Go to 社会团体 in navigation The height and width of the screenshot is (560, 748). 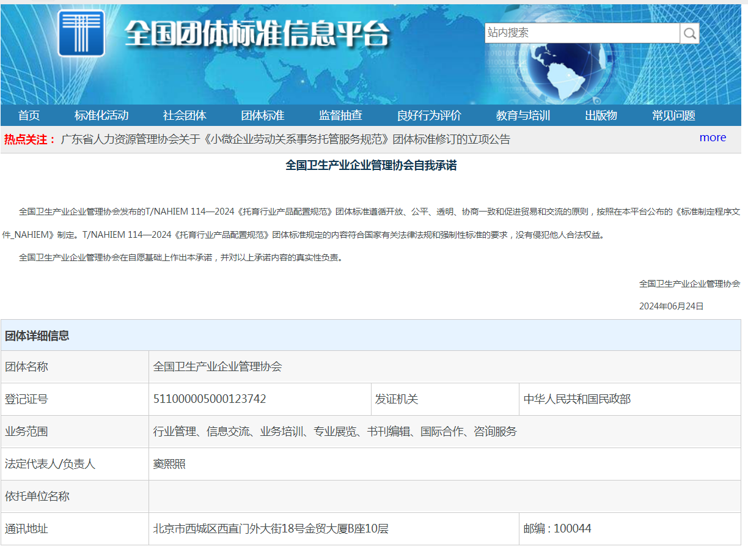click(x=185, y=116)
